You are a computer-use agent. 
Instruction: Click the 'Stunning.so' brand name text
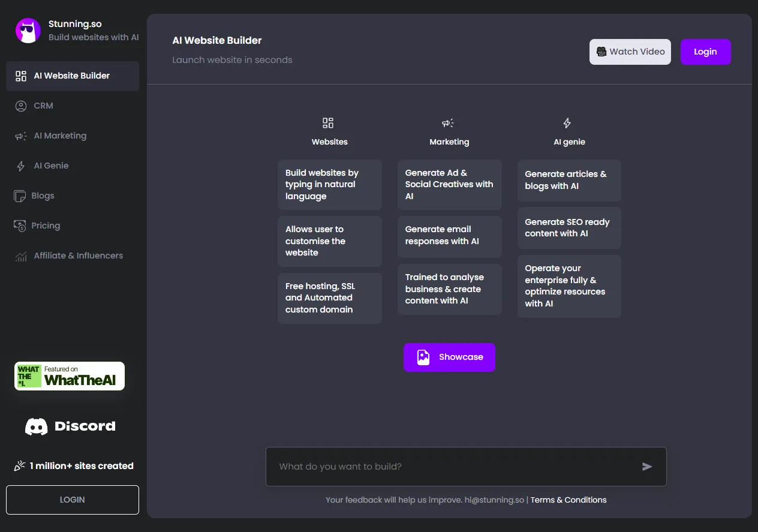(75, 25)
